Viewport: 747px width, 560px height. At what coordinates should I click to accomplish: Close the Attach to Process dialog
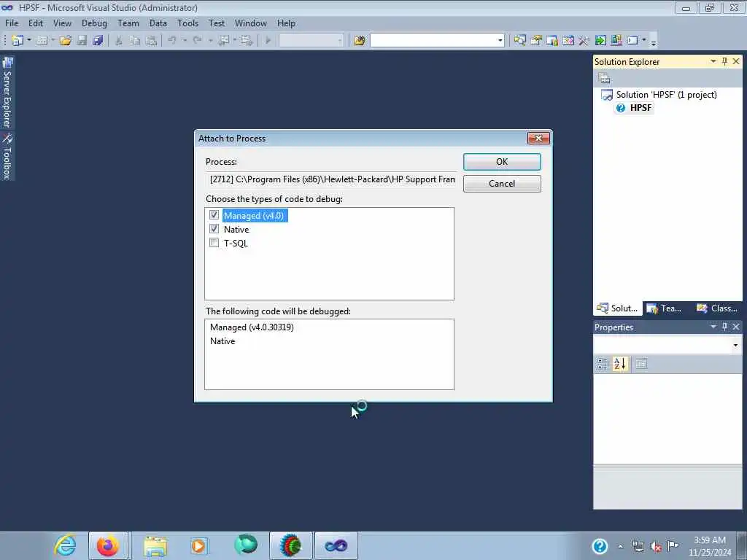(x=538, y=138)
